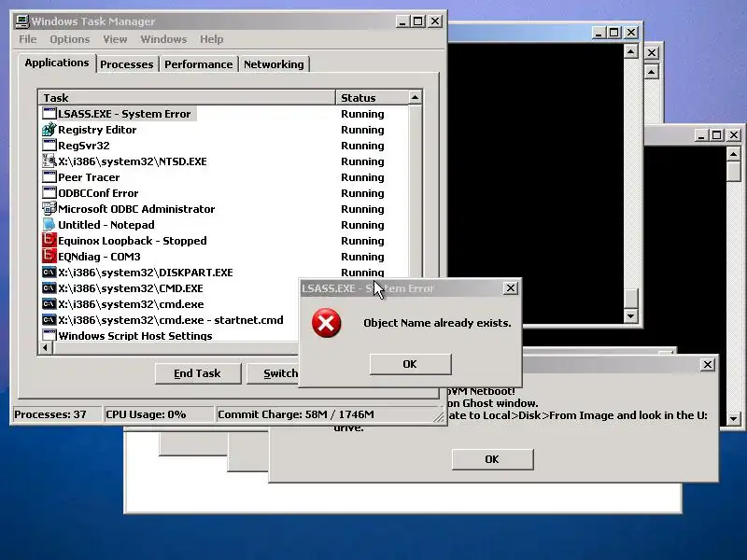Open the View menu
The image size is (747, 560).
115,39
